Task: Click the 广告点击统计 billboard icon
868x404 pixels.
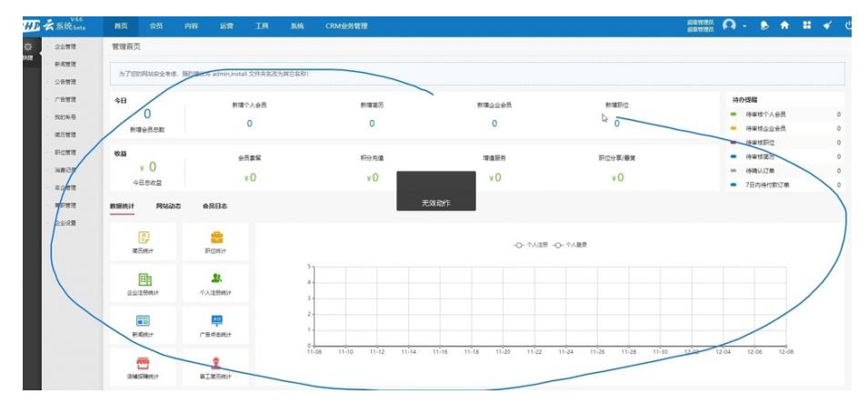Action: (x=215, y=321)
